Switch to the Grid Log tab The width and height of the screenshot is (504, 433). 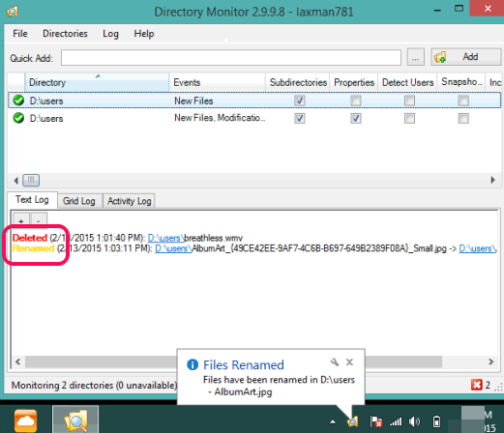(79, 201)
